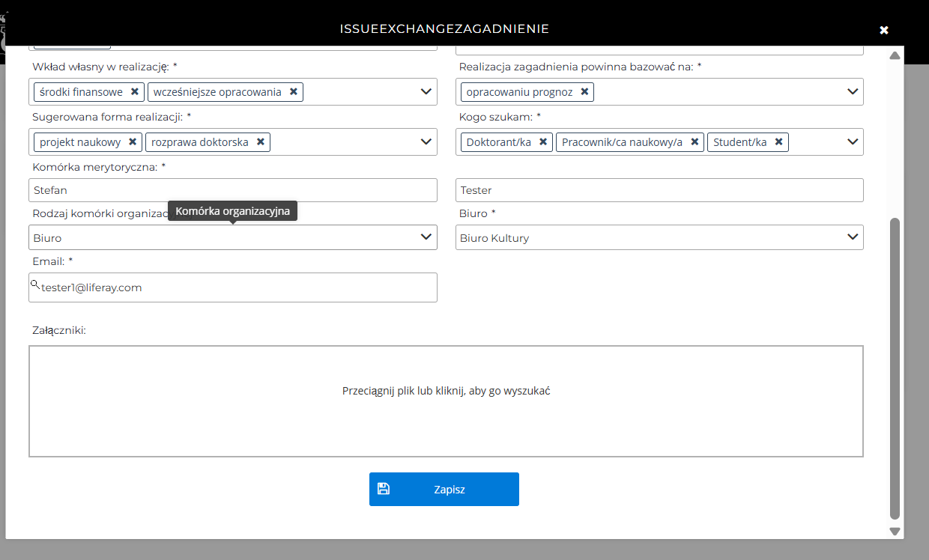Remove the 'Student/ka' tag
This screenshot has width=929, height=560.
(778, 142)
